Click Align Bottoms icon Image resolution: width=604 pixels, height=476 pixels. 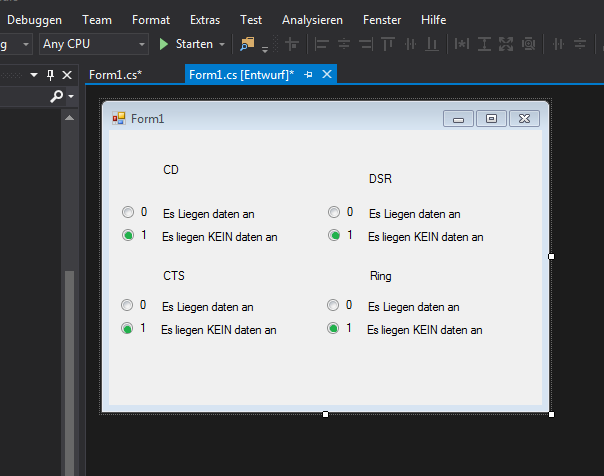point(432,44)
